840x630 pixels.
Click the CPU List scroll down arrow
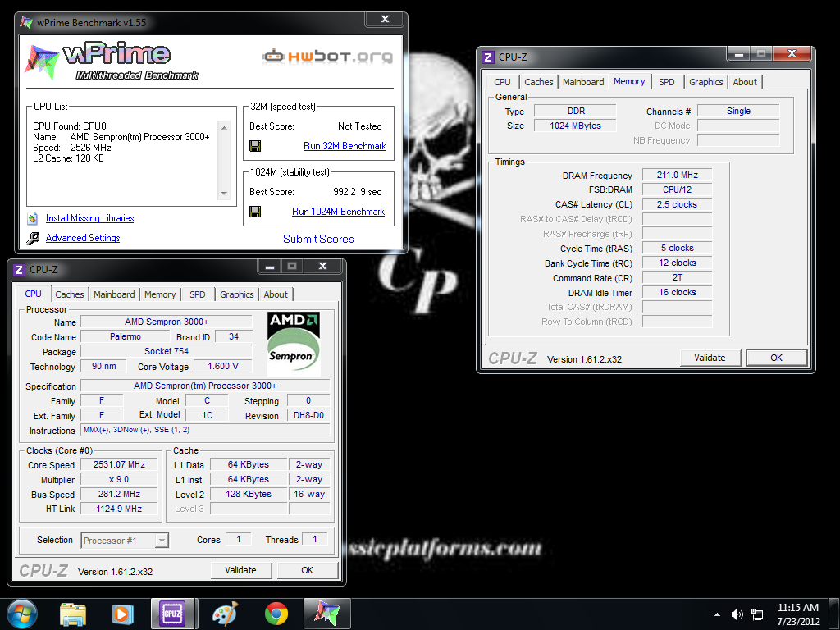tap(224, 194)
